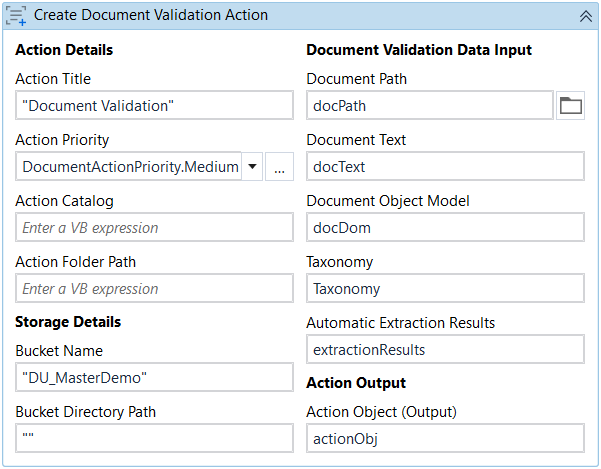Edit the Document Path docPath field
Image resolution: width=601 pixels, height=469 pixels.
[x=429, y=106]
